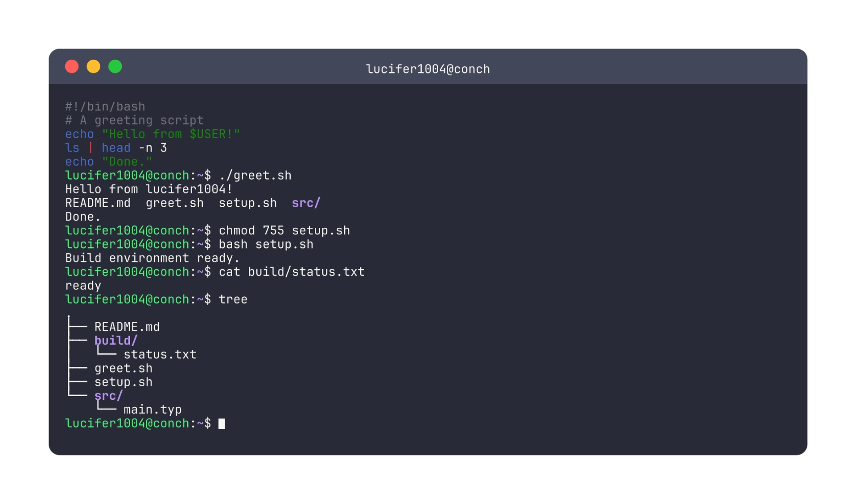This screenshot has height=504, width=856.
Task: Click README.md in the tree listing
Action: (127, 327)
